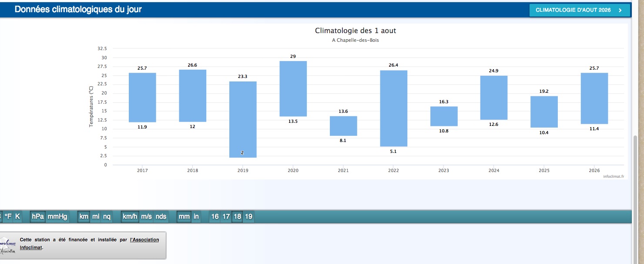Screen dimensions: 644x264
Task: Set wind speed unit to km/h
Action: [x=130, y=217]
